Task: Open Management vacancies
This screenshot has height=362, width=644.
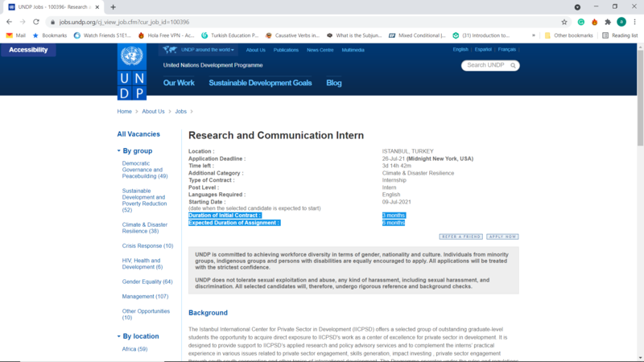Action: click(x=145, y=296)
